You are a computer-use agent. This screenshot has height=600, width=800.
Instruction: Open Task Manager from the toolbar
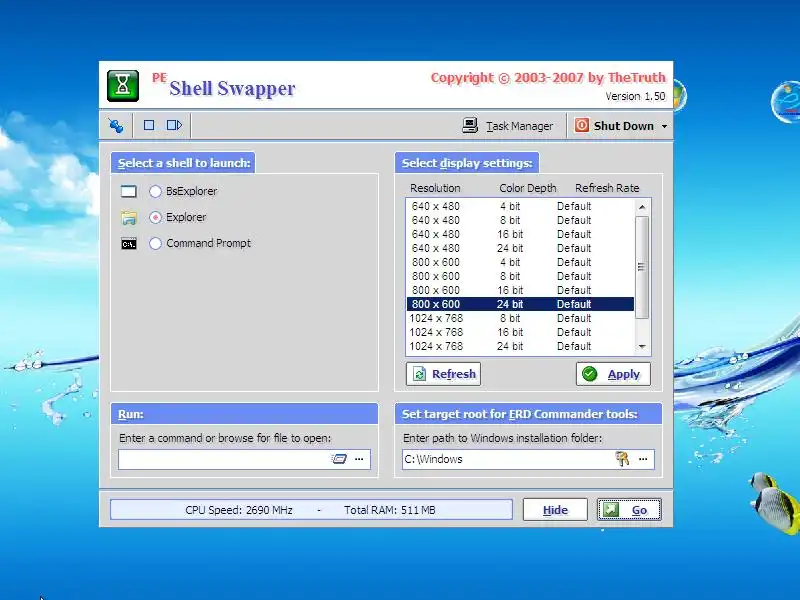pyautogui.click(x=508, y=126)
